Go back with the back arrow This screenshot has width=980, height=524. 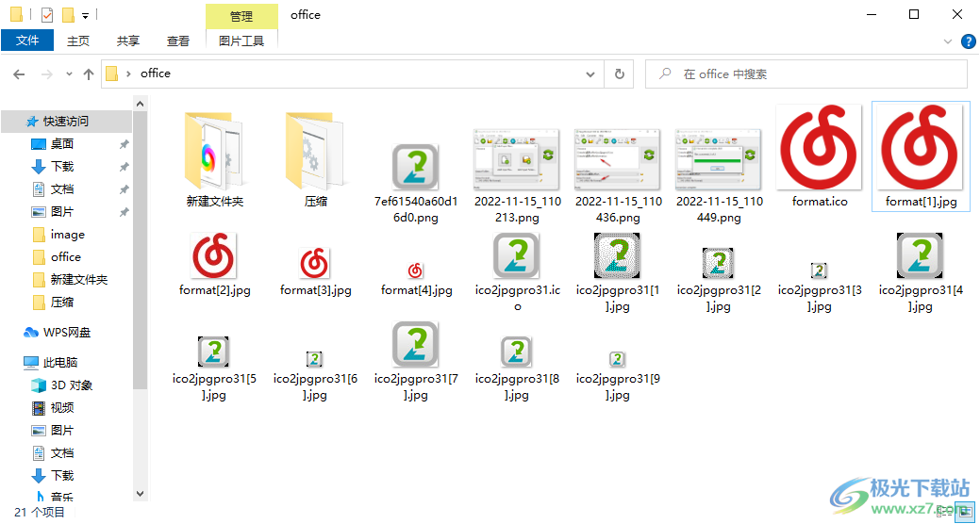(19, 74)
